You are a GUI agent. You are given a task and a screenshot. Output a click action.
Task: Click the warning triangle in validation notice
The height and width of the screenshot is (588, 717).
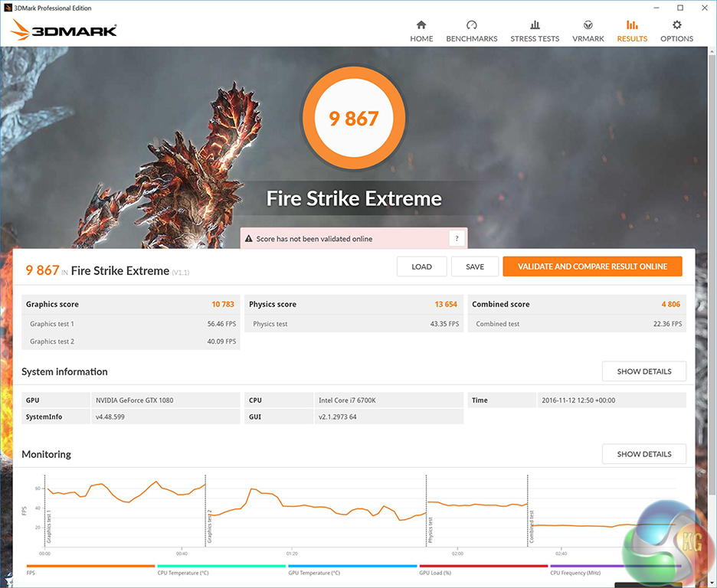click(249, 238)
